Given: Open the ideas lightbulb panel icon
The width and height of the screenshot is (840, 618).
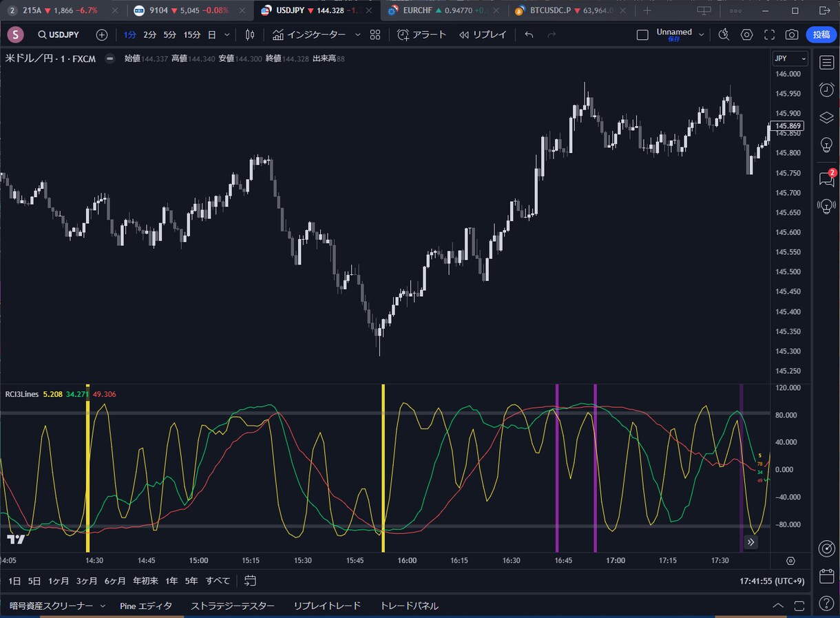Looking at the screenshot, I should click(x=827, y=145).
